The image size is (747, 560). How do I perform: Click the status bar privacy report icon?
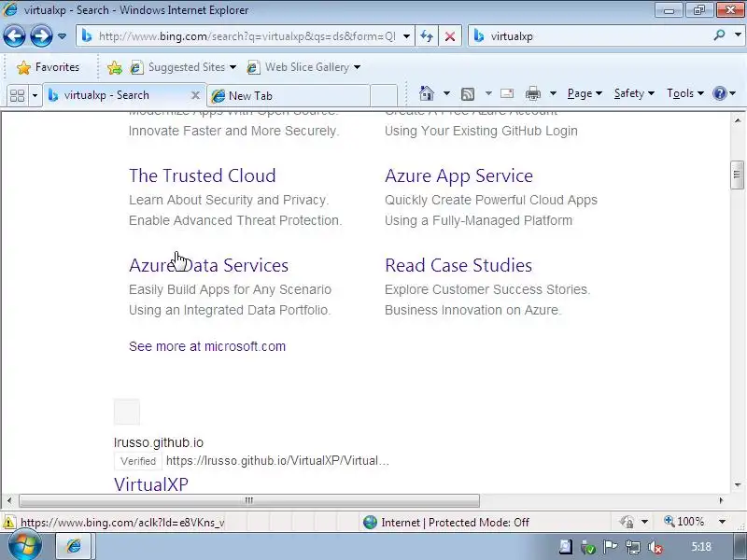tap(626, 522)
